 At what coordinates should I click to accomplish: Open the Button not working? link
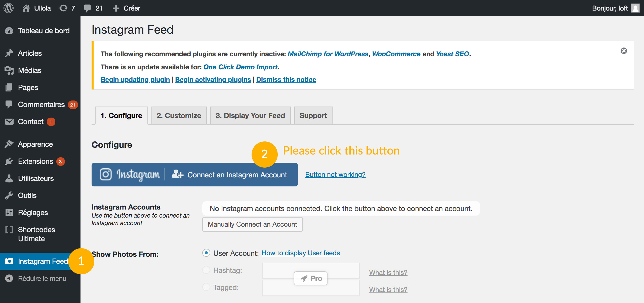pos(335,175)
